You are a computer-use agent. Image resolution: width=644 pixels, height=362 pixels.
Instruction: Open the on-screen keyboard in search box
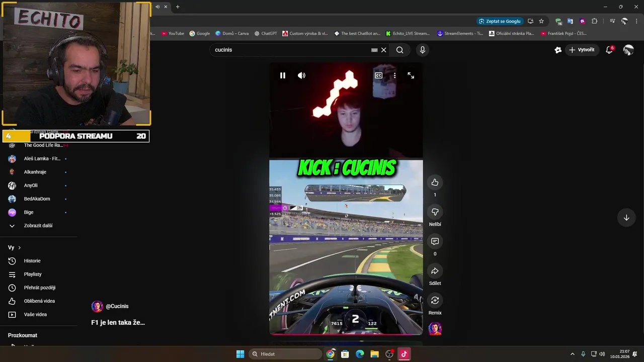click(374, 50)
